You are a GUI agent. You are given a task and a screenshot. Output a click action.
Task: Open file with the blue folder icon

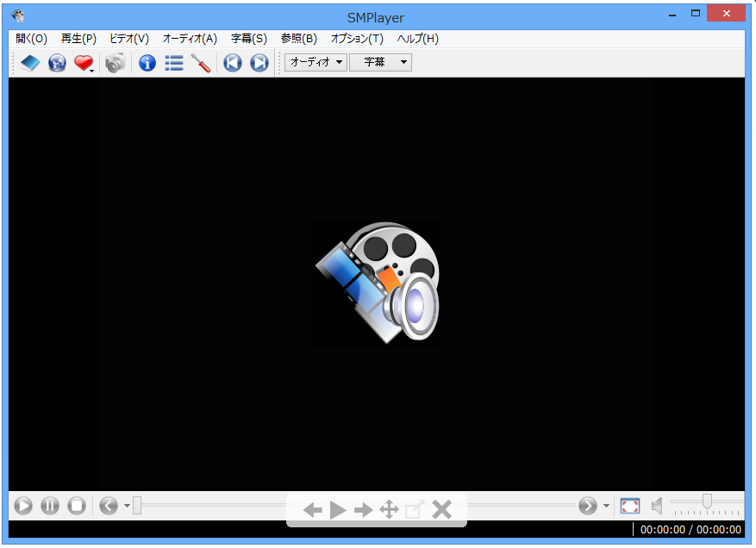pyautogui.click(x=30, y=63)
